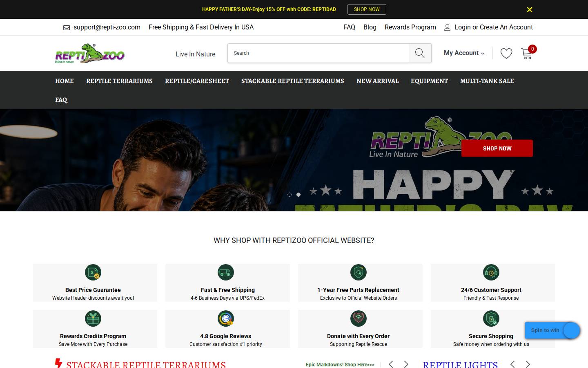Click Login or Create An Account
The height and width of the screenshot is (368, 588).
point(494,27)
